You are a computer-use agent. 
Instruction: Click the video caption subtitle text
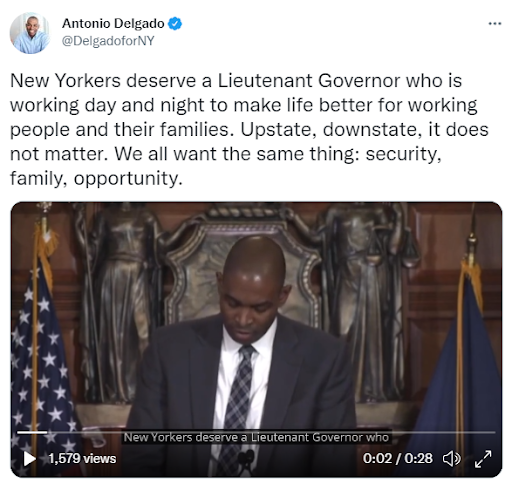[x=256, y=437]
